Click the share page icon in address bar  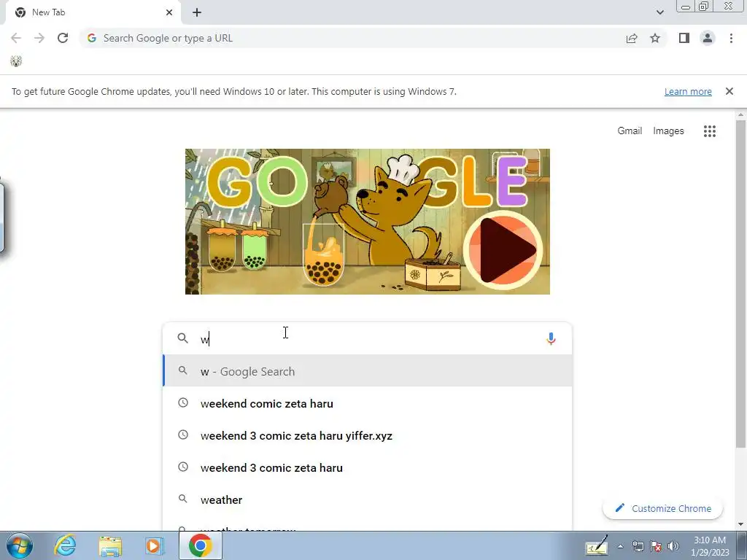[632, 38]
